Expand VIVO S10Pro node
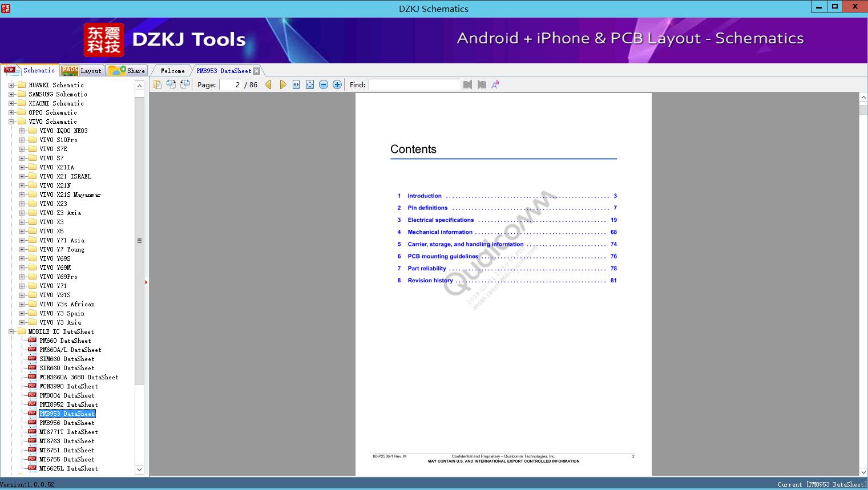Screen dimensions: 868x490 (22, 140)
